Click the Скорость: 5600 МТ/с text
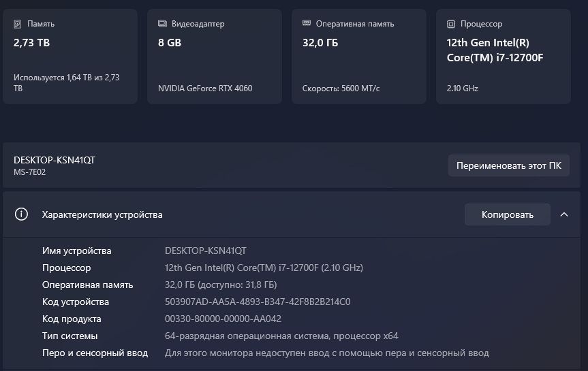 [x=341, y=88]
